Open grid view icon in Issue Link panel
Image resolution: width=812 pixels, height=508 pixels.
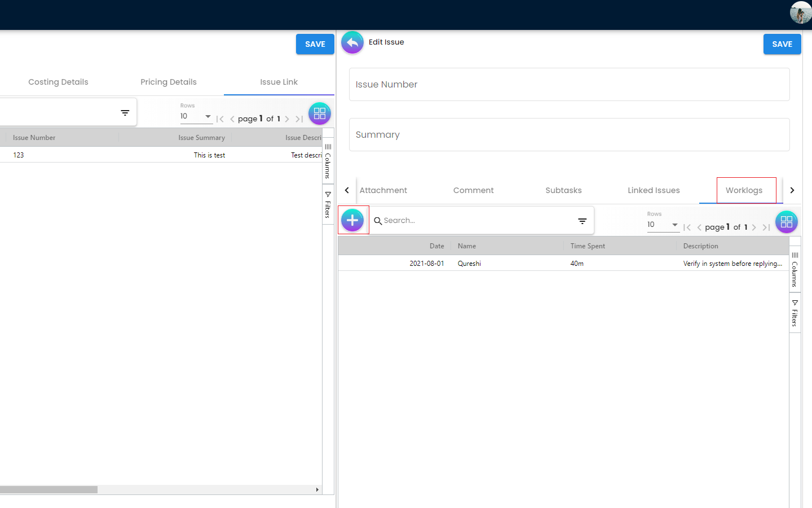(319, 113)
